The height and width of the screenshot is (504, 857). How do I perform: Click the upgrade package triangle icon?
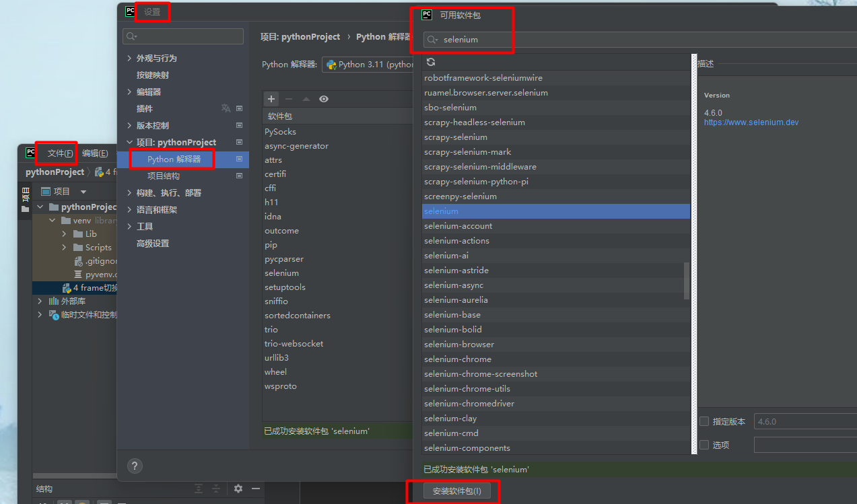pos(306,99)
